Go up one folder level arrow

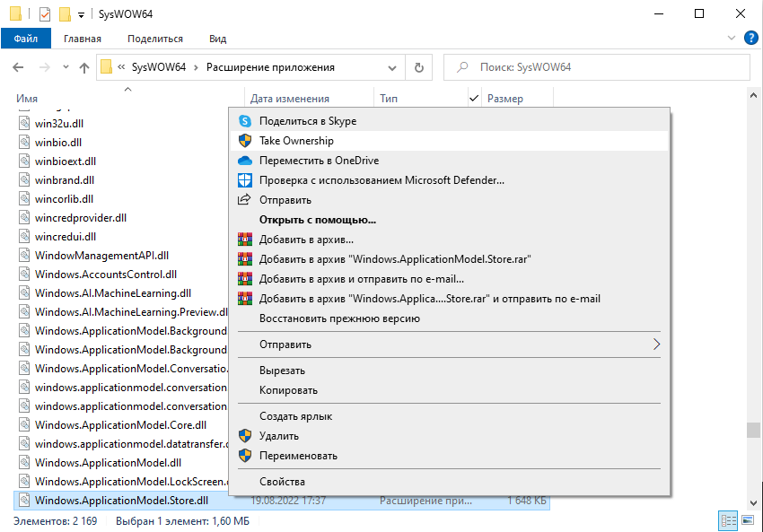[x=84, y=67]
